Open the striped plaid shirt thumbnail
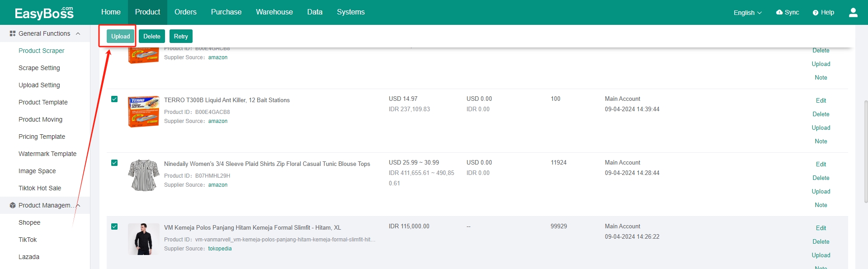 pos(144,175)
